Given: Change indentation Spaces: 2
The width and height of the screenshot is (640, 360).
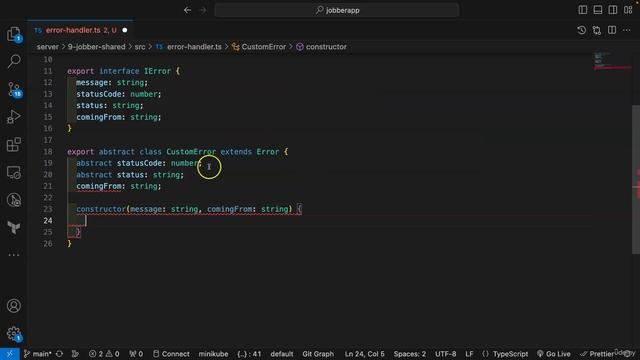Looking at the screenshot, I should click(x=409, y=354).
